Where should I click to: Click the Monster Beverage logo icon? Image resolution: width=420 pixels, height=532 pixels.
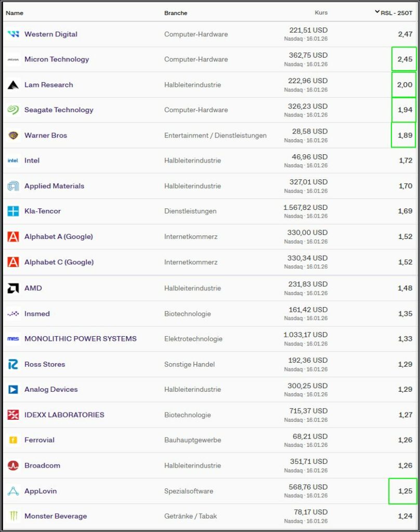tap(13, 516)
